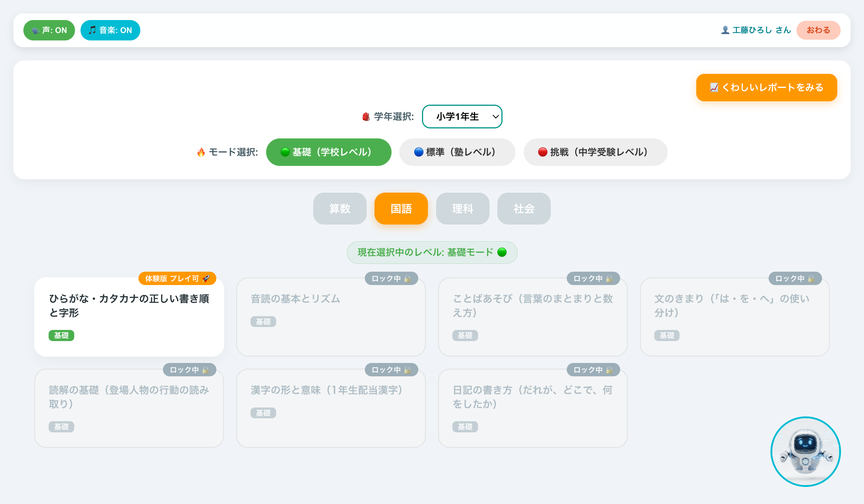
Task: Click the user profile icon beside 工藤ひろし
Action: (x=725, y=30)
